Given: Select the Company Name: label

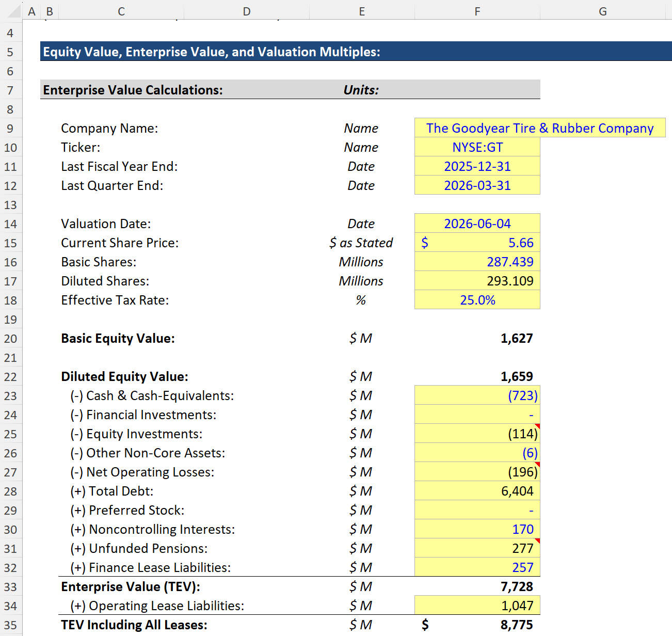Looking at the screenshot, I should (x=109, y=128).
